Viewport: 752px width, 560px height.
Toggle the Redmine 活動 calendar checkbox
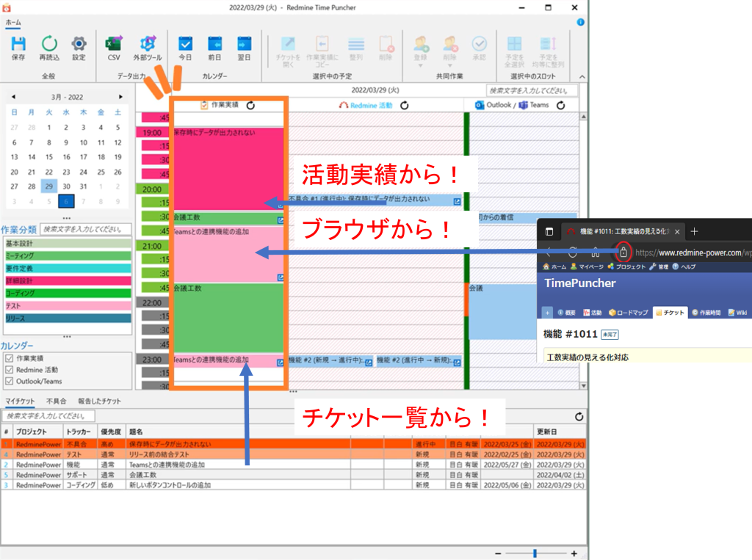pyautogui.click(x=9, y=370)
